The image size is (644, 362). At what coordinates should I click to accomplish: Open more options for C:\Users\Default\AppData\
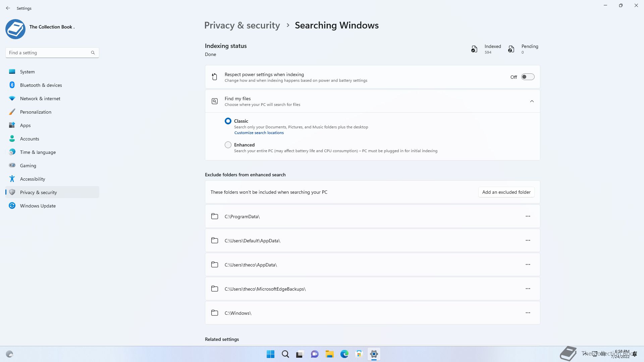[x=528, y=240]
